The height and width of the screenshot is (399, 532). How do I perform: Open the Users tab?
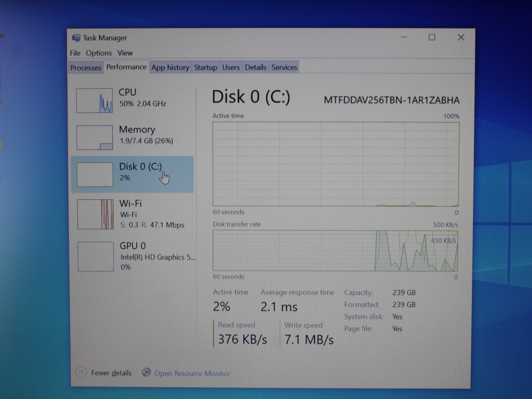231,67
